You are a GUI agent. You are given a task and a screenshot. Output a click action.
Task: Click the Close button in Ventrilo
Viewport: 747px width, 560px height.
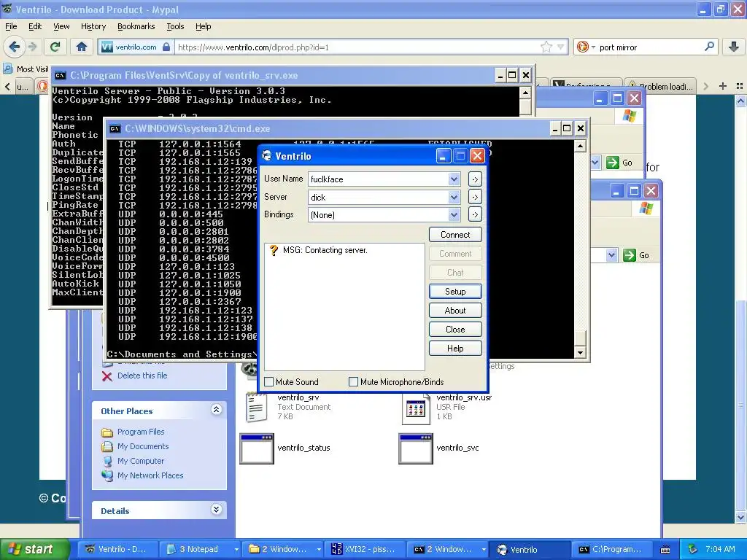coord(455,329)
